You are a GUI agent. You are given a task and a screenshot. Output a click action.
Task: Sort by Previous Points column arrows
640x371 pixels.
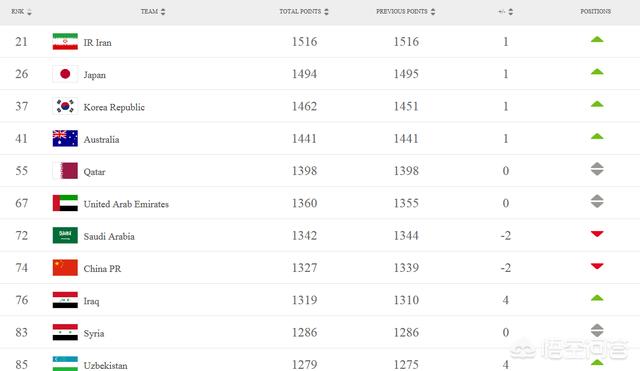(x=433, y=12)
